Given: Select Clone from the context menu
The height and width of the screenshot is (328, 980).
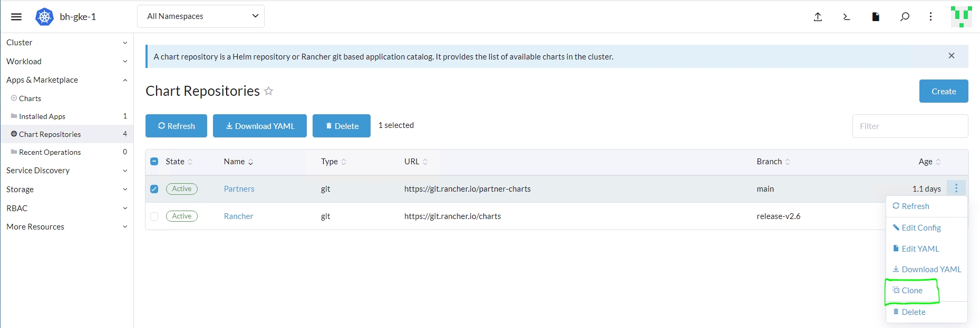Looking at the screenshot, I should (x=911, y=291).
